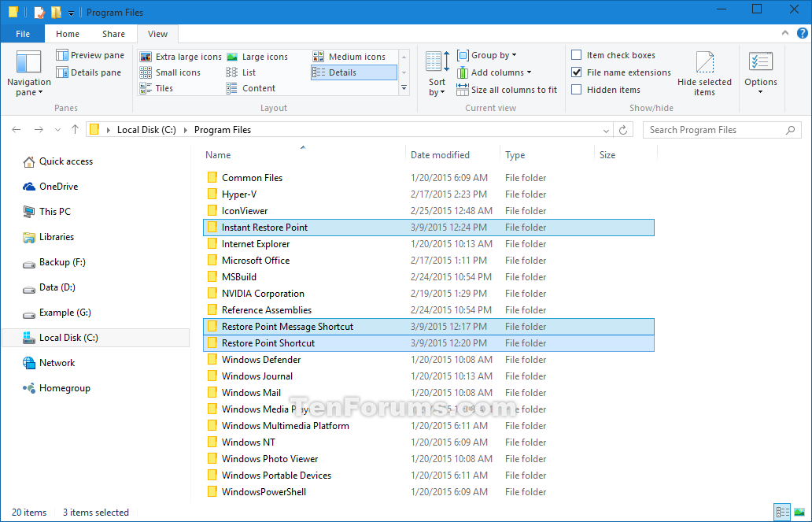The width and height of the screenshot is (812, 522).
Task: Select Restore Point Message Shortcut folder
Action: [429, 327]
